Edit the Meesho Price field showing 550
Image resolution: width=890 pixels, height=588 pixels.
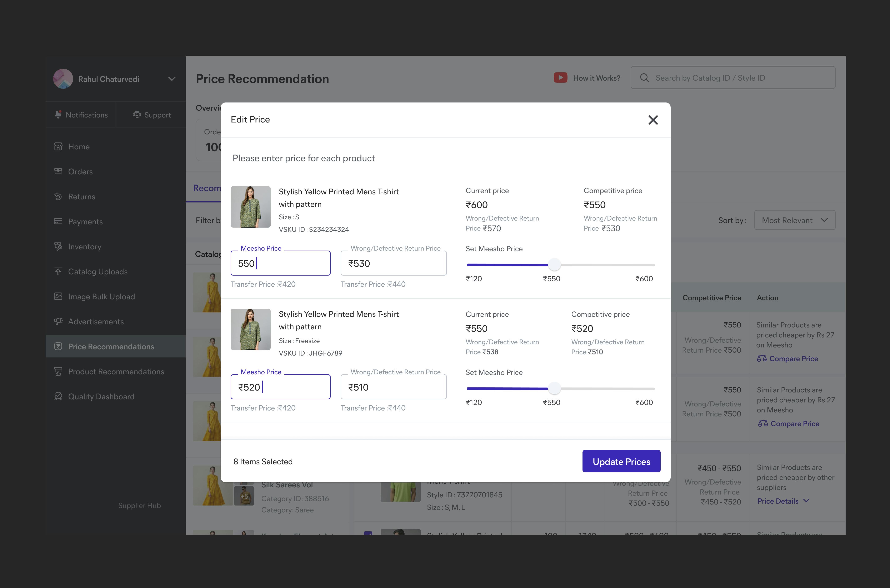point(280,263)
